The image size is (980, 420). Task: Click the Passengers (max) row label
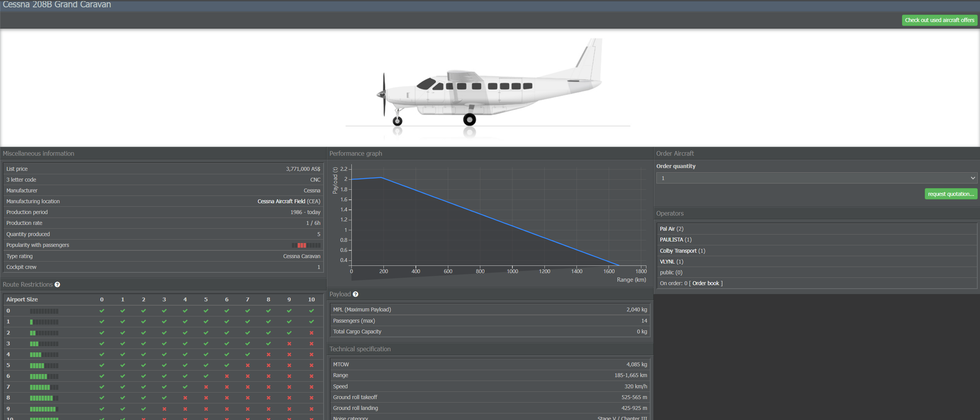(x=354, y=321)
